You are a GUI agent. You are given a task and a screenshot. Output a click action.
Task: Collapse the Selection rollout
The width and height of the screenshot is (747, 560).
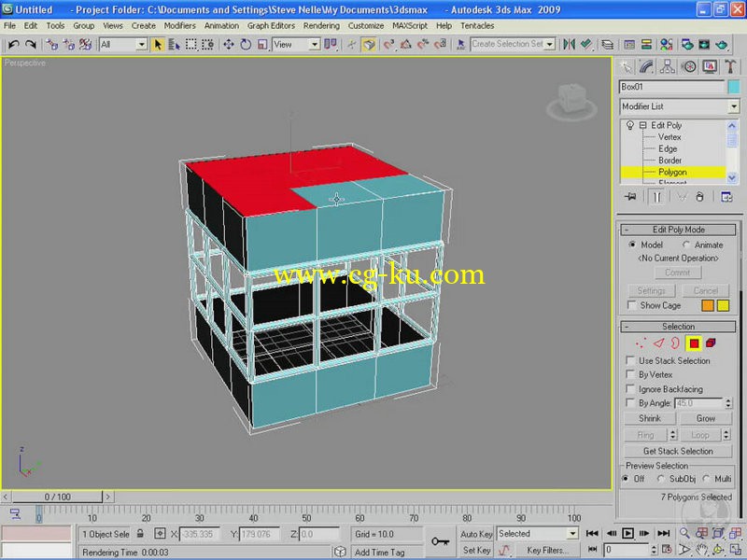coord(678,327)
